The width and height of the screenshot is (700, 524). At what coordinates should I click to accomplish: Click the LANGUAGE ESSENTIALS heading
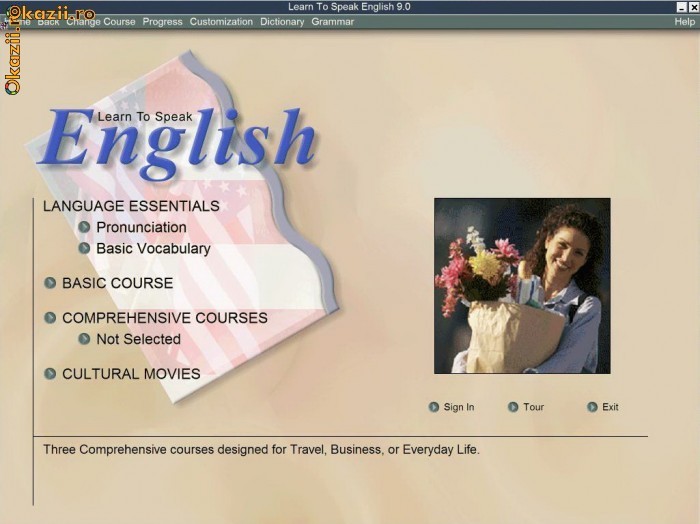click(x=131, y=206)
